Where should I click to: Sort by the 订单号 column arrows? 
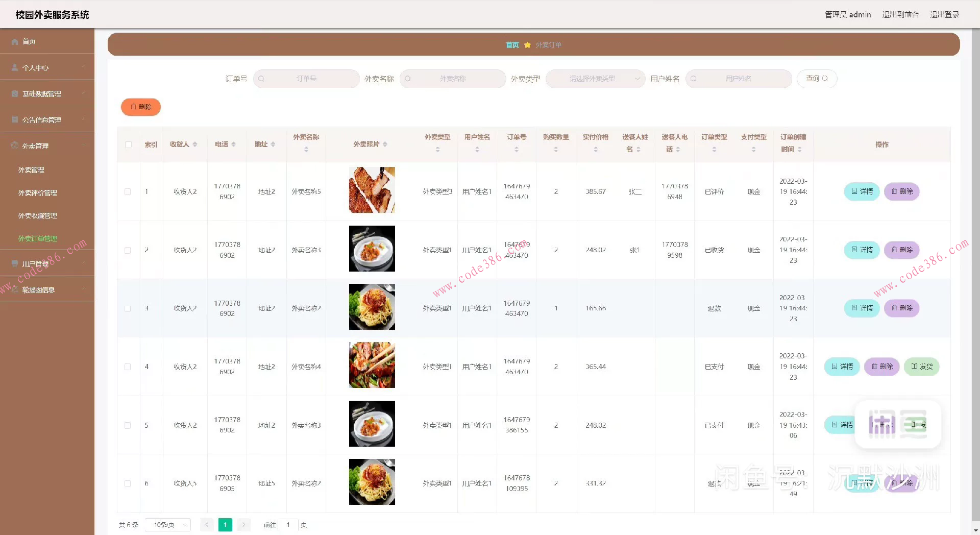pos(517,150)
